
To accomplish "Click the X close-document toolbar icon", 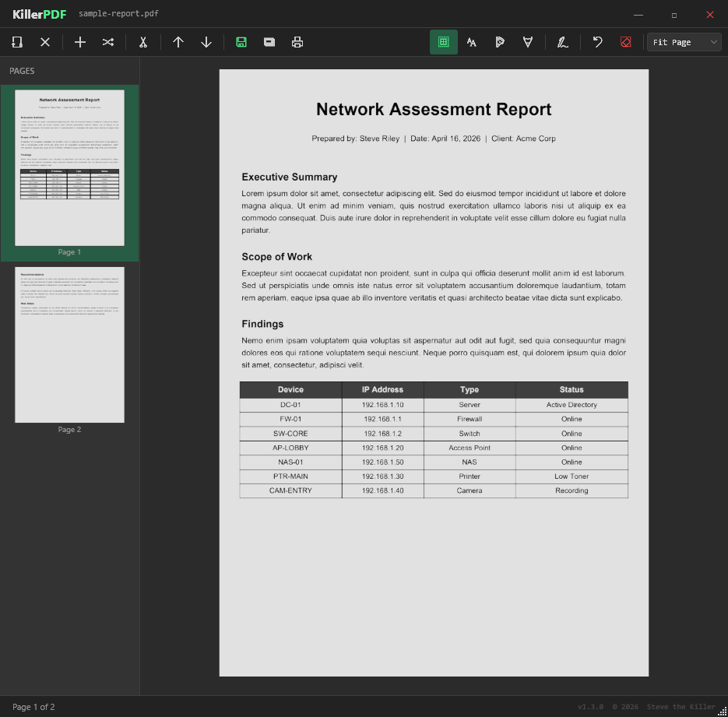I will point(45,42).
